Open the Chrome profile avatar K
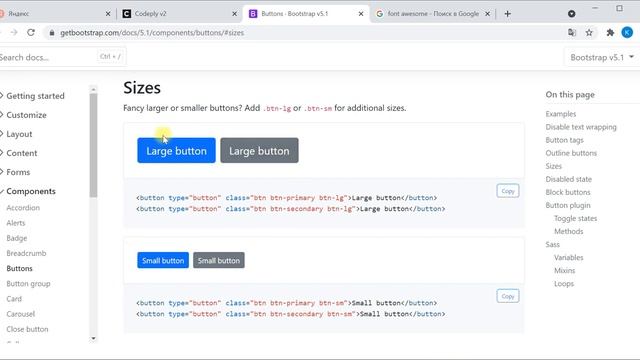The width and height of the screenshot is (640, 360). [x=627, y=32]
